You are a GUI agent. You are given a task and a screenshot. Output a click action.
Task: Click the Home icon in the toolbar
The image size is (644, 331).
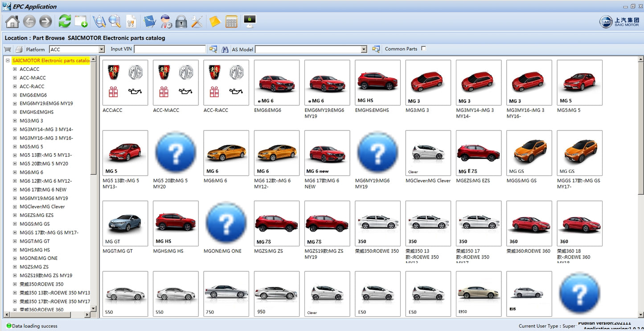(x=12, y=21)
